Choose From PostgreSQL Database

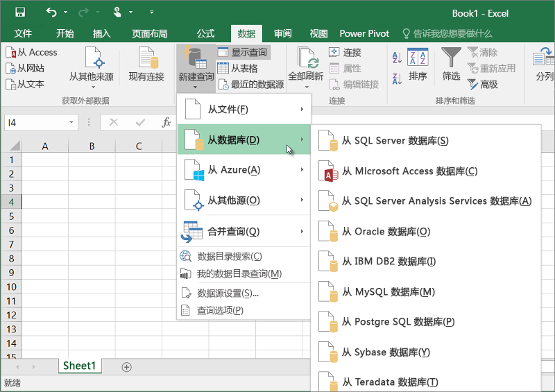click(426, 322)
